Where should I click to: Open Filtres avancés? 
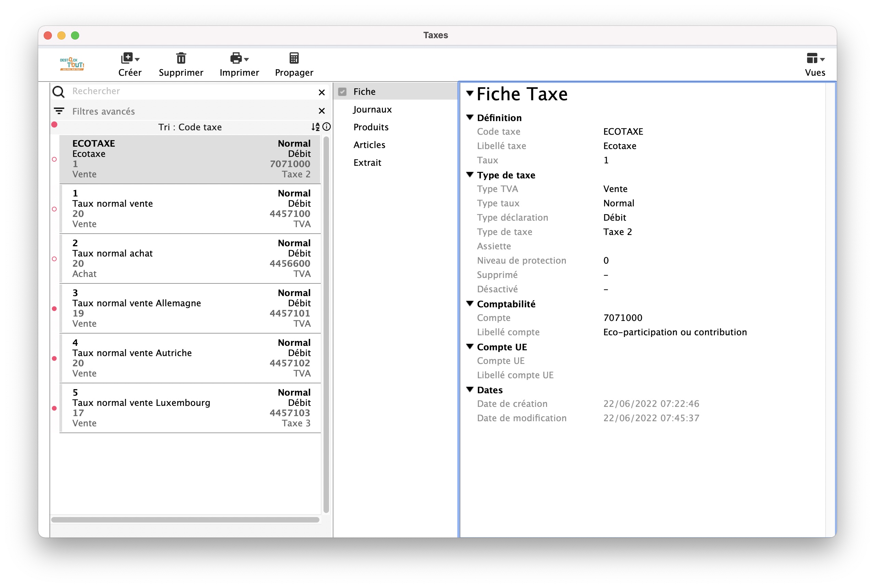(x=103, y=112)
